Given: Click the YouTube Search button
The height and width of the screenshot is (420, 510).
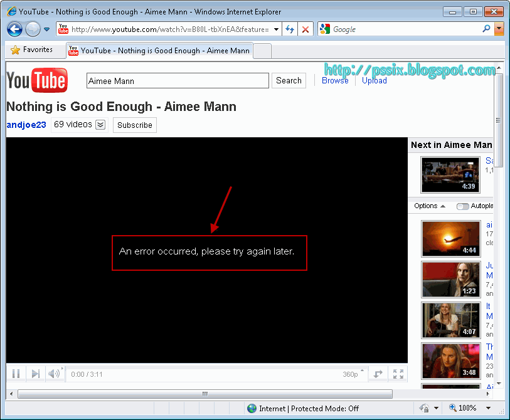Looking at the screenshot, I should coord(289,81).
